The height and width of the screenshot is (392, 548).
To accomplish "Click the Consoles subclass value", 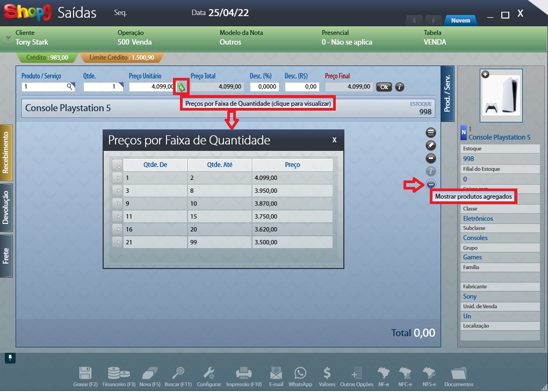I will 475,237.
